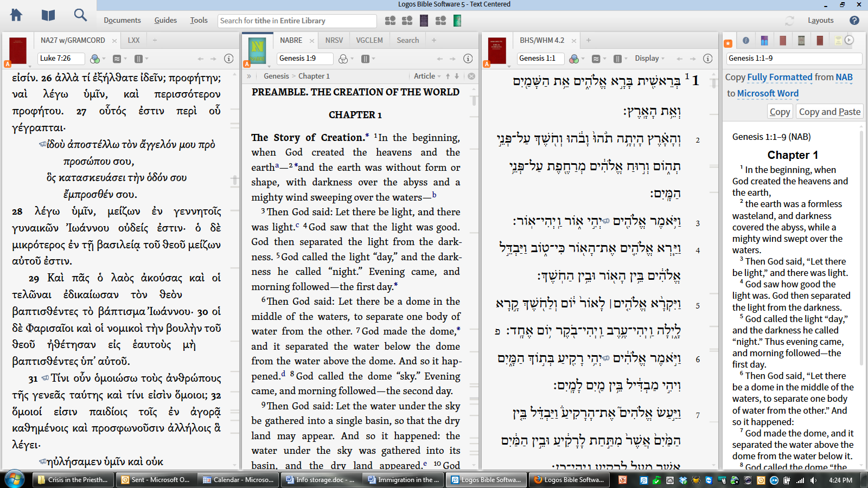Switch to the LXX tab
The width and height of the screenshot is (868, 488).
pyautogui.click(x=134, y=40)
